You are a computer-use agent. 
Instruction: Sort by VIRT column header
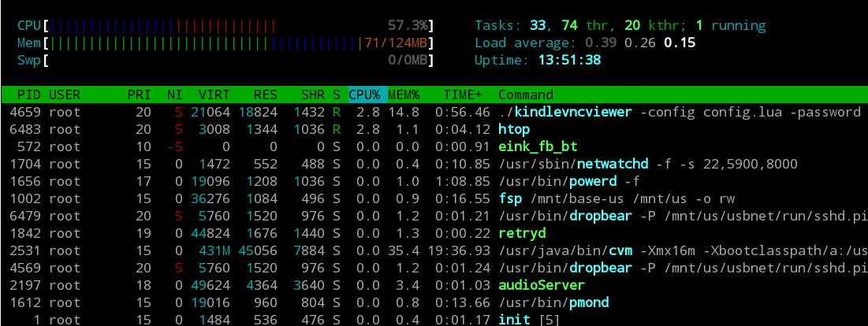tap(214, 95)
